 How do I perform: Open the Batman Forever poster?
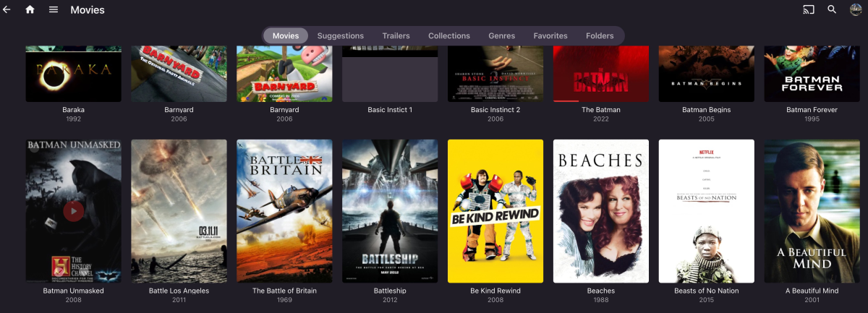click(812, 74)
